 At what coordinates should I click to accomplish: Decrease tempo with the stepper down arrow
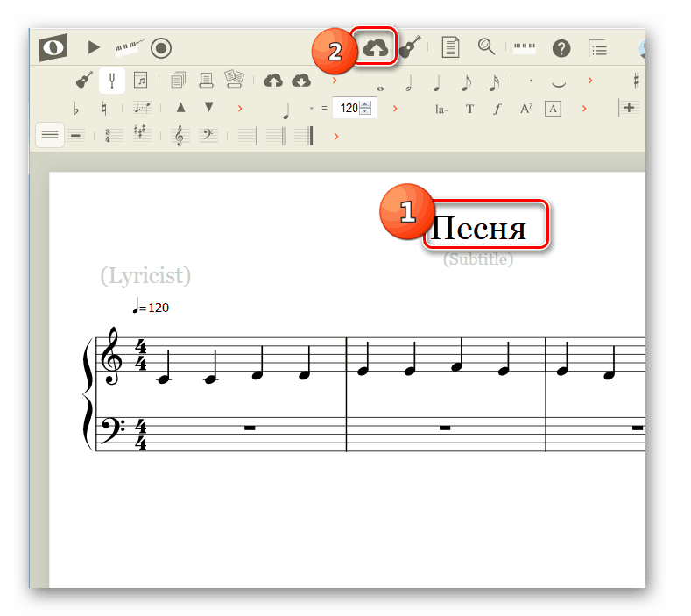click(x=365, y=111)
